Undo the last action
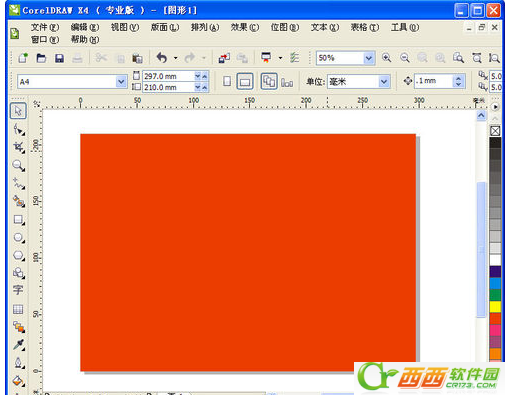Image resolution: width=505 pixels, height=395 pixels. pyautogui.click(x=162, y=58)
